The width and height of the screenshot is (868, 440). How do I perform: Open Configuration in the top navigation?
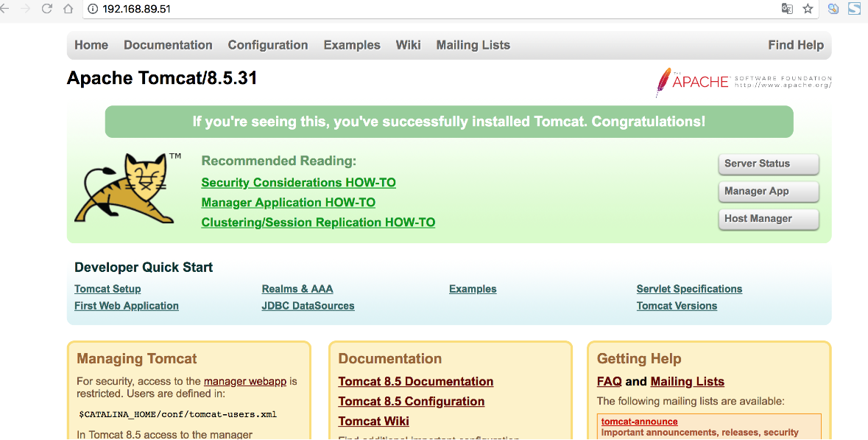click(268, 46)
